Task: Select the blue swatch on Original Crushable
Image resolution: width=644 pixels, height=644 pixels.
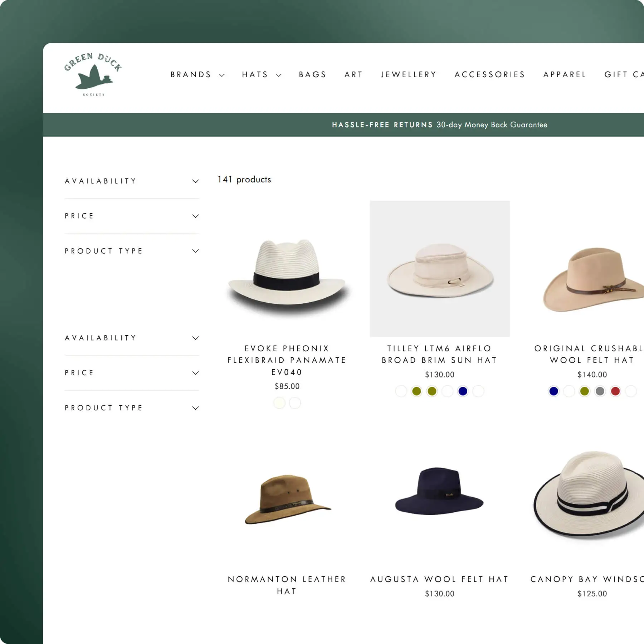Action: coord(554,391)
